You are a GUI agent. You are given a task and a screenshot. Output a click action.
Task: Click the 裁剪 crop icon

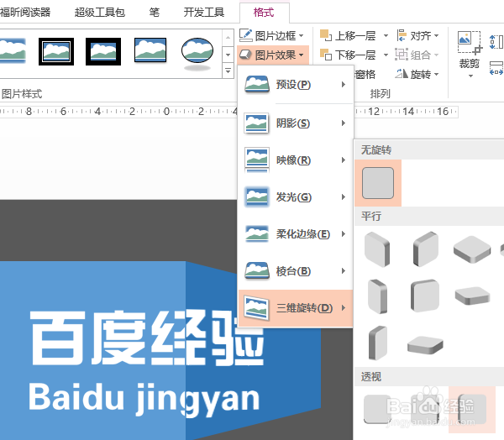coord(470,43)
